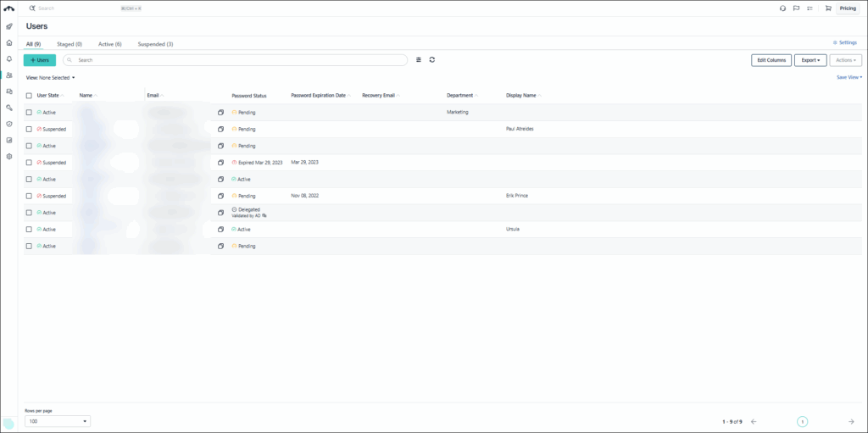
Task: Open the devices icon in the sidebar
Action: pos(8,92)
